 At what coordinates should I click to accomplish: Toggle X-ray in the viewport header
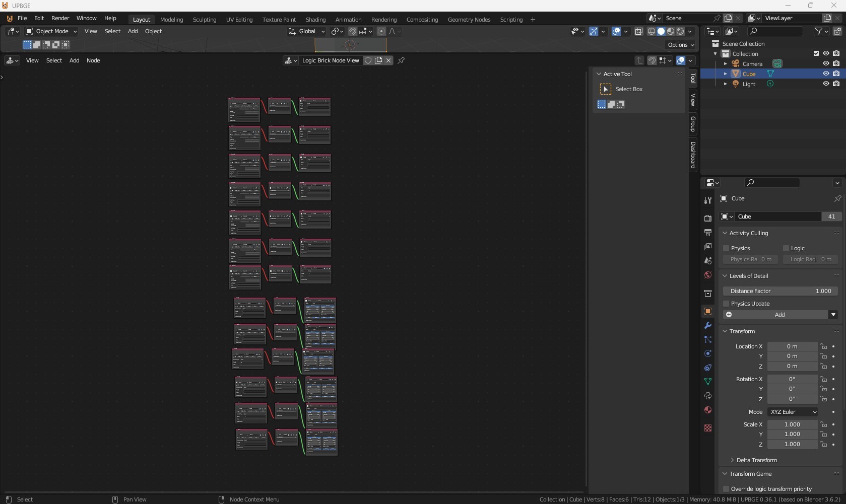pyautogui.click(x=638, y=31)
